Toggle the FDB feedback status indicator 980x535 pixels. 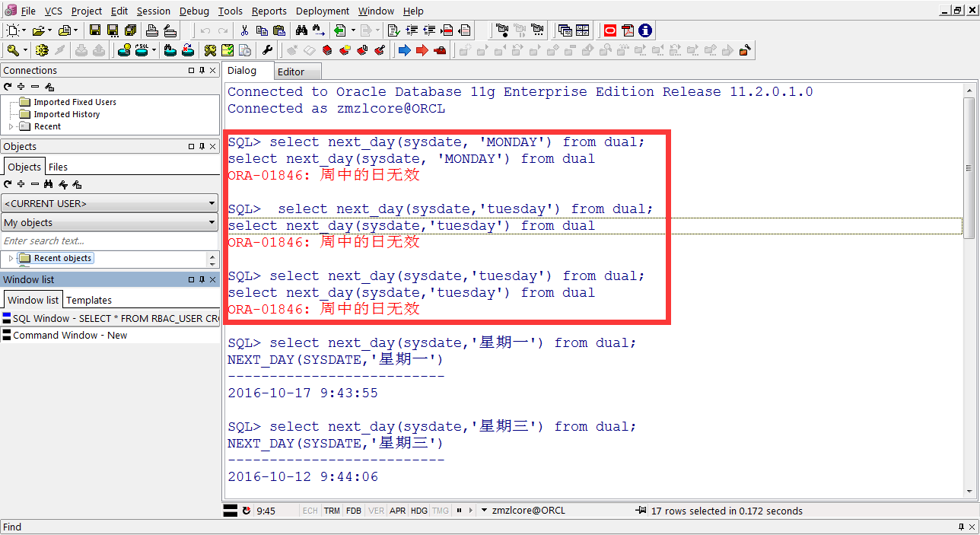(x=354, y=511)
